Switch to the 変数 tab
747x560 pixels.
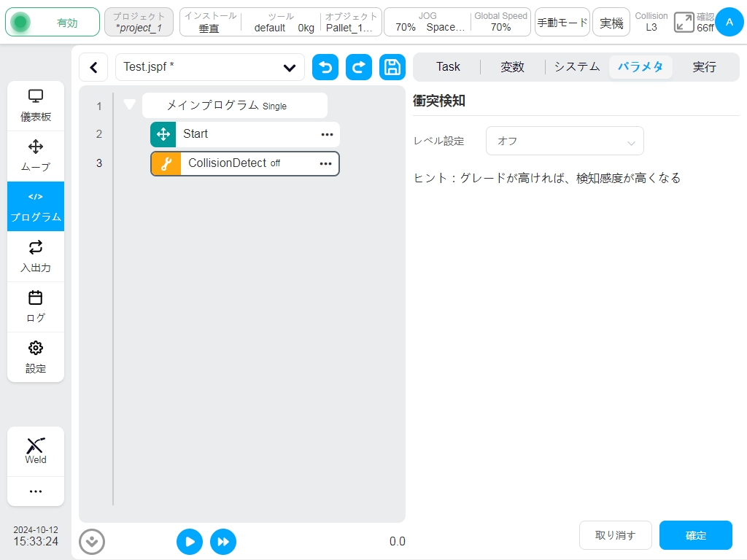tap(512, 66)
